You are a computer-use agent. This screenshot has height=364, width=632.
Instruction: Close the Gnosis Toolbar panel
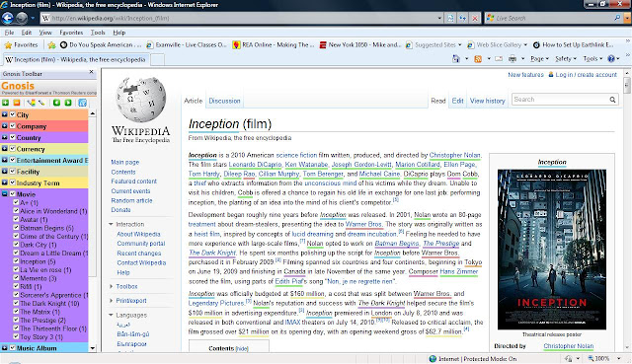click(x=91, y=72)
